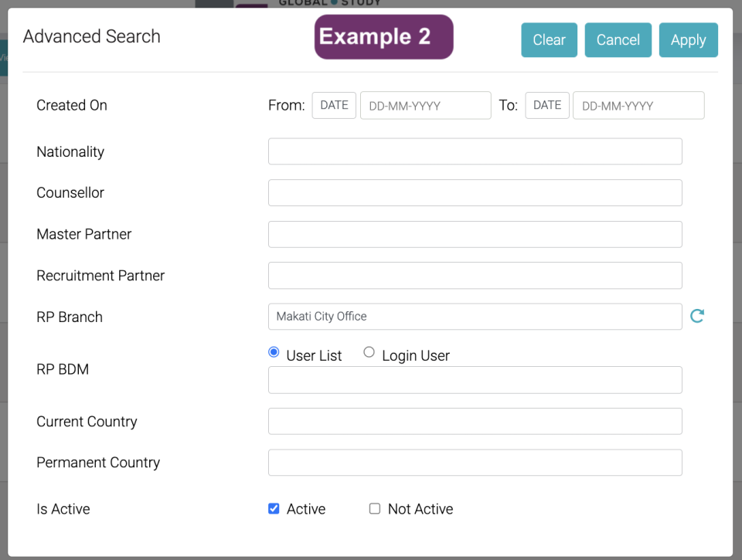This screenshot has height=560, width=742.
Task: Click the RP BDM input field
Action: pyautogui.click(x=475, y=380)
